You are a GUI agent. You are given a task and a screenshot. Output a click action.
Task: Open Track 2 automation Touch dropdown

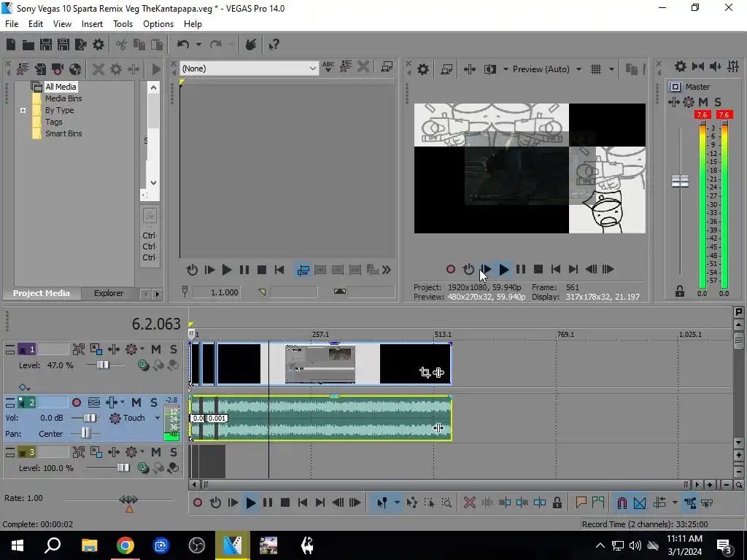158,418
